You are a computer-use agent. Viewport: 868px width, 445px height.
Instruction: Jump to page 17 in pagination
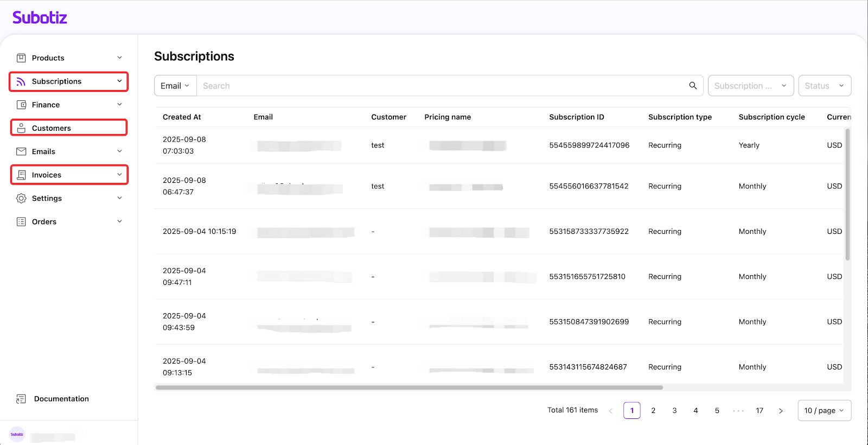(x=759, y=410)
